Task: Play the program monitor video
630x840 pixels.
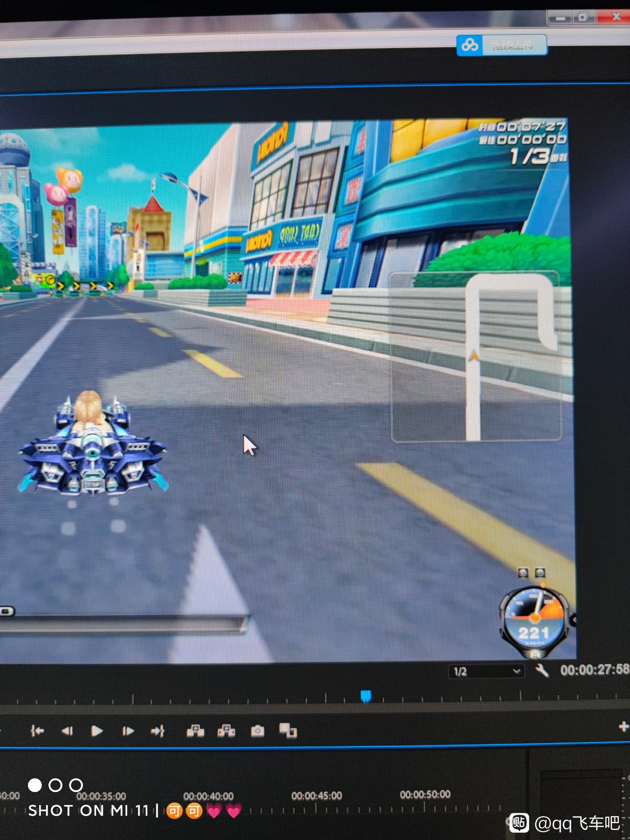Action: click(97, 730)
